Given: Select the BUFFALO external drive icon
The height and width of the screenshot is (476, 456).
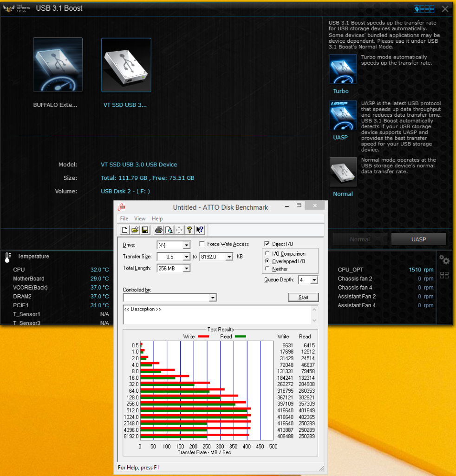Looking at the screenshot, I should pyautogui.click(x=58, y=64).
